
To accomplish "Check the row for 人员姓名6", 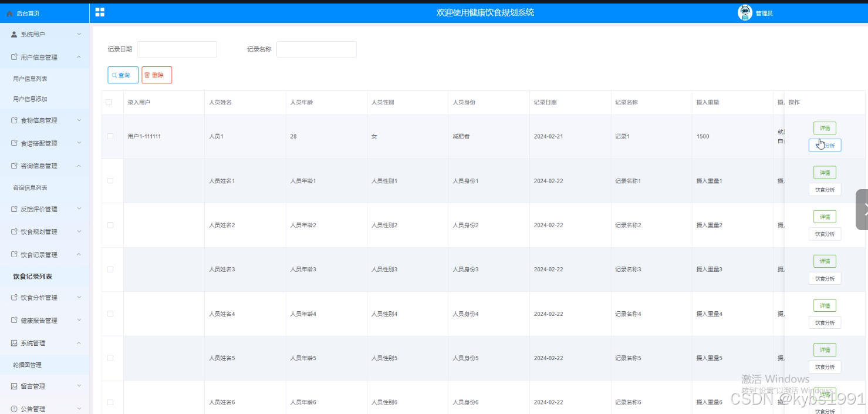I will (x=110, y=402).
